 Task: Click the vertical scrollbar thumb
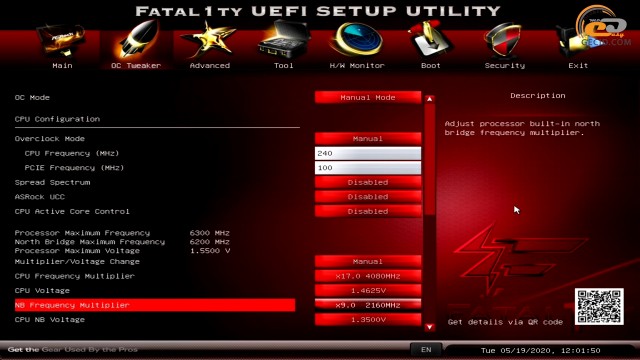(429, 159)
